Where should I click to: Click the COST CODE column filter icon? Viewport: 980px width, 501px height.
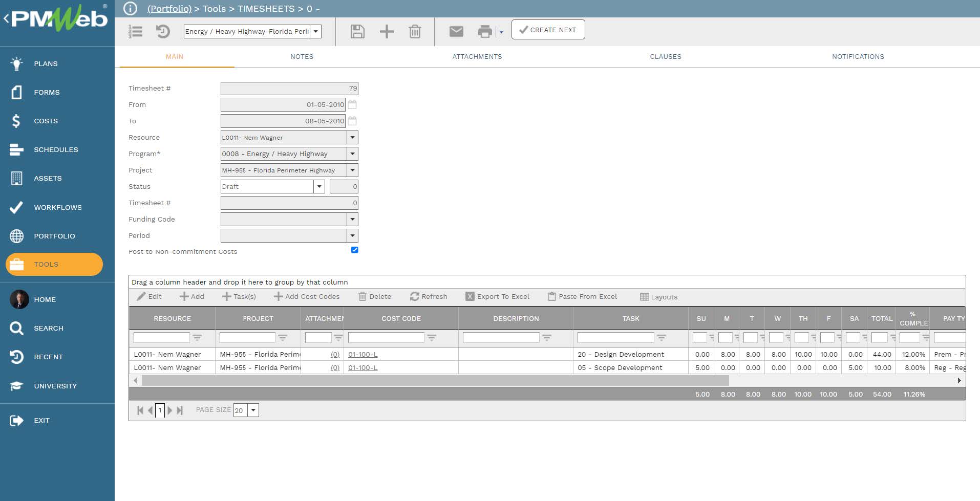(432, 338)
